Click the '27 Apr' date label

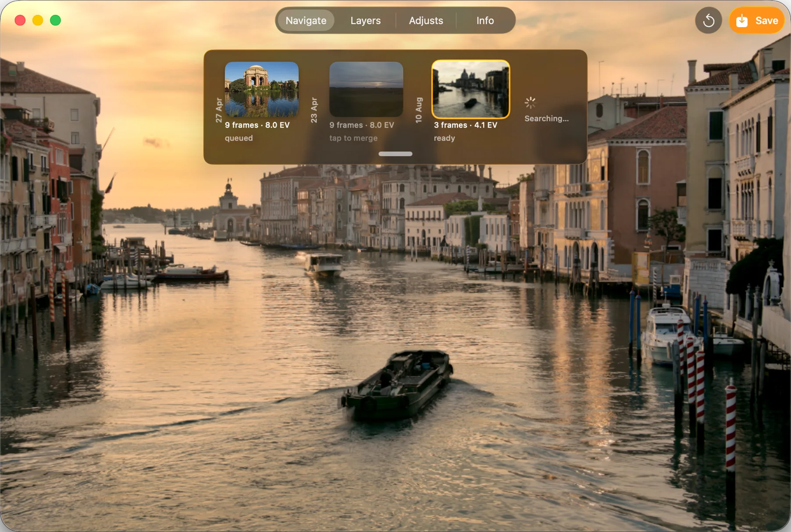coord(218,110)
